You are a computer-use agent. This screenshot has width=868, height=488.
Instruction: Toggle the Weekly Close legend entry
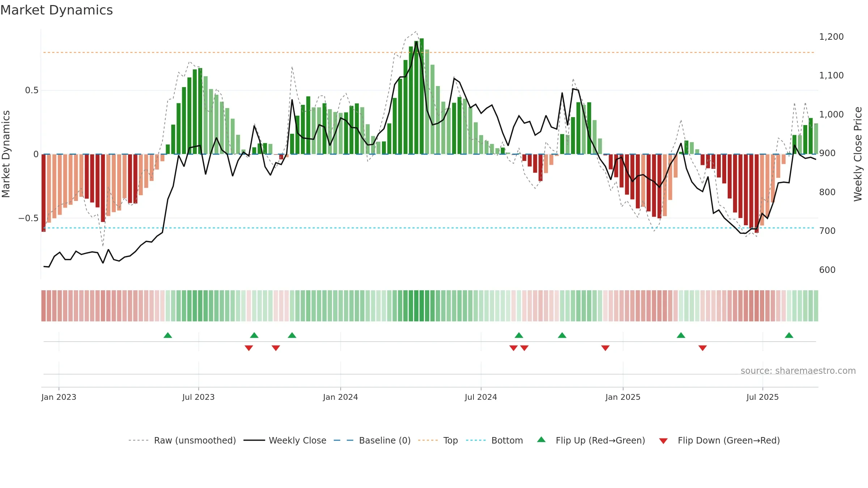pos(285,440)
